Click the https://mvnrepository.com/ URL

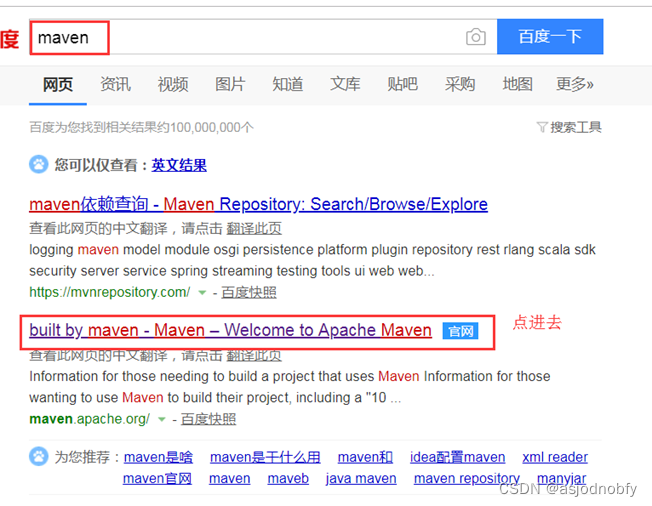click(110, 292)
